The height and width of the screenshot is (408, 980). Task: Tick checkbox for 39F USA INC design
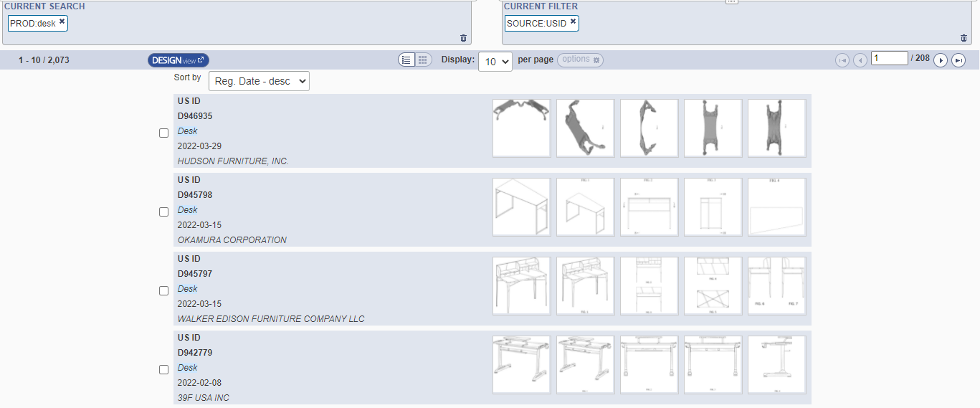tap(164, 369)
